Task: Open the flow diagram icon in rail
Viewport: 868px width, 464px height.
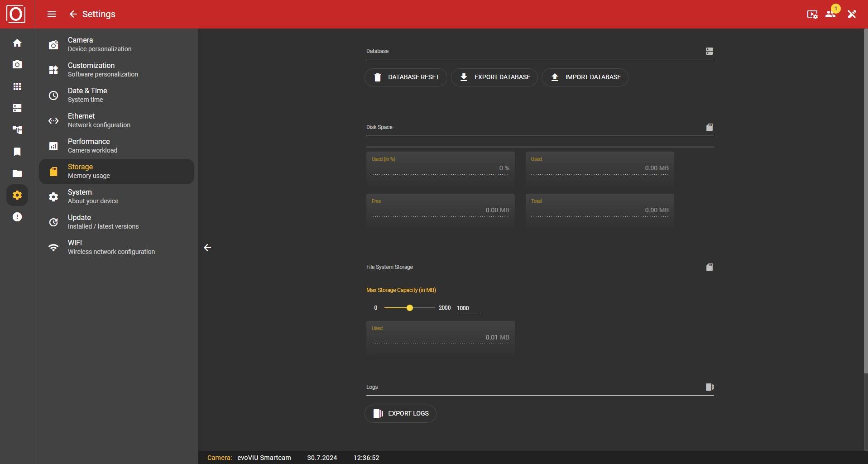Action: pyautogui.click(x=17, y=130)
